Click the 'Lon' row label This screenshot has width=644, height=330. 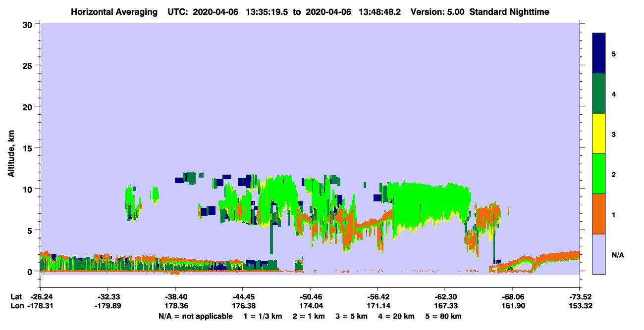click(16, 306)
